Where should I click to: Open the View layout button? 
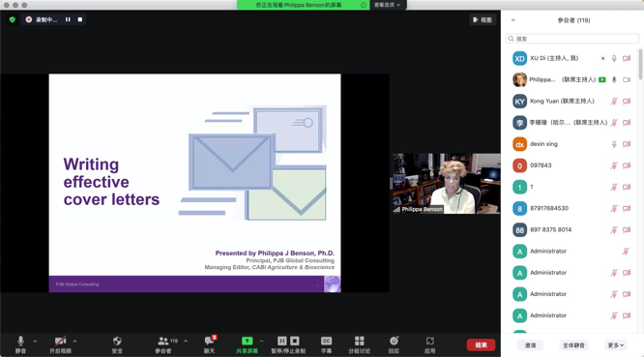tap(483, 19)
